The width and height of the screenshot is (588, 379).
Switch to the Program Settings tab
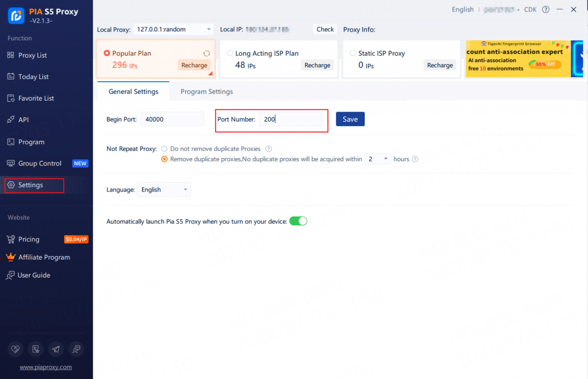point(207,91)
